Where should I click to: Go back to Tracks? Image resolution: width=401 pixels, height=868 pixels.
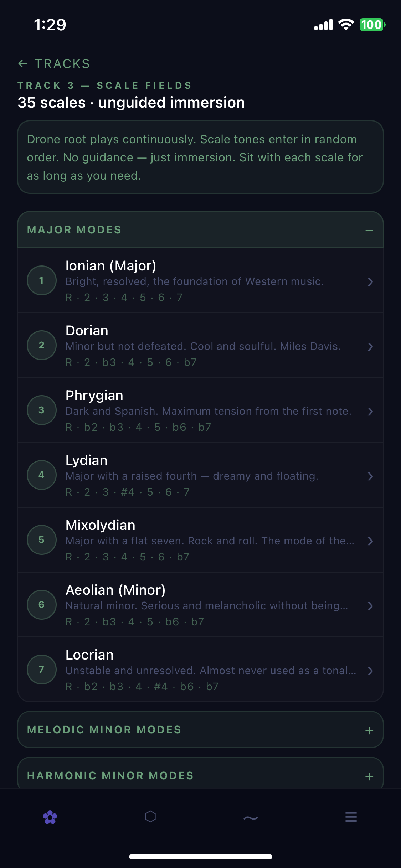point(62,64)
